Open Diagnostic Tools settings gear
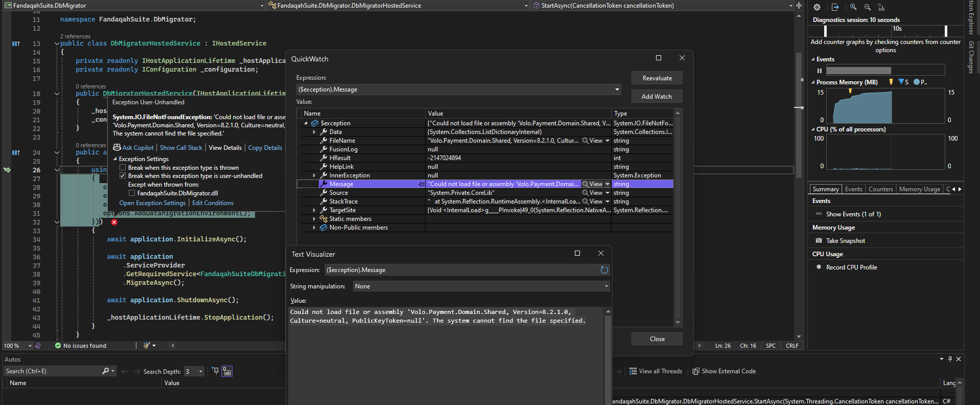Screen dimensions: 980x405 (x=817, y=7)
